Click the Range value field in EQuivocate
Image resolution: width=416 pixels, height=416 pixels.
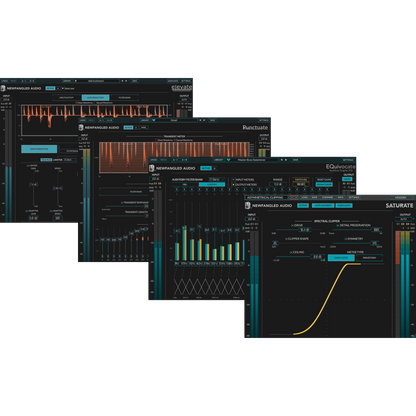pyautogui.click(x=278, y=184)
